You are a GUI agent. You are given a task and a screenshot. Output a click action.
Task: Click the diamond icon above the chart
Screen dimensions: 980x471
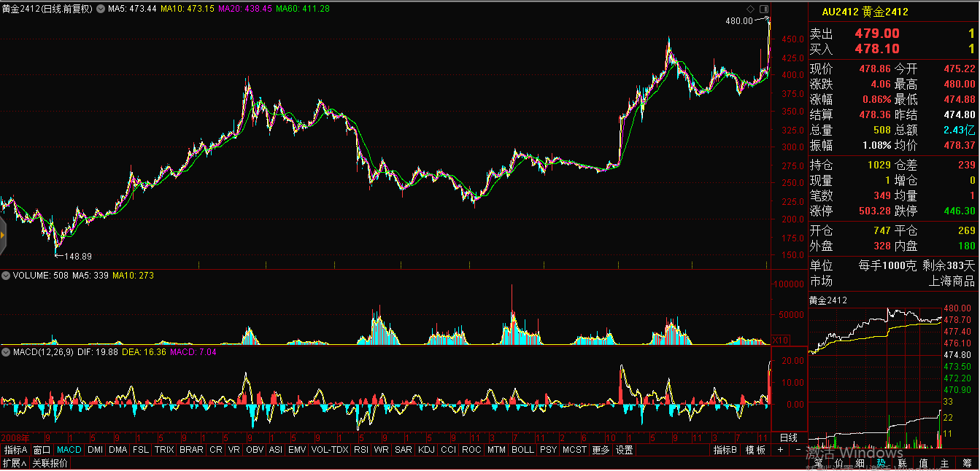(751, 8)
